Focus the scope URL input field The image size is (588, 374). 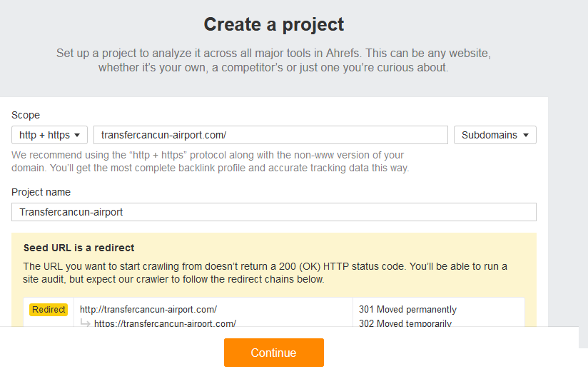point(270,135)
